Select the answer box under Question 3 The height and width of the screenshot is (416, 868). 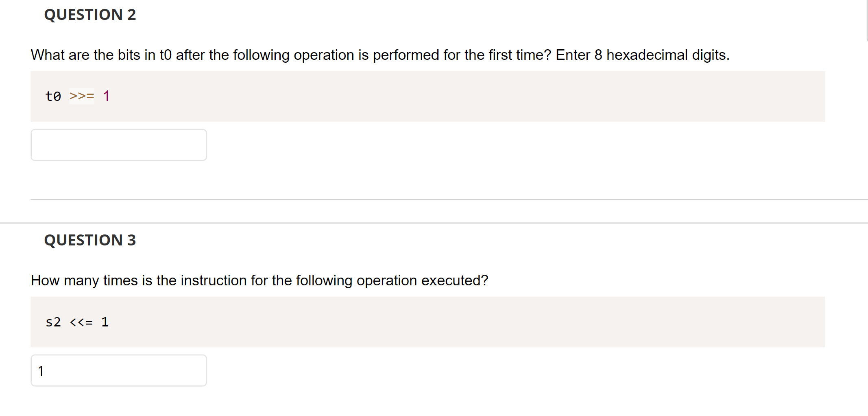[x=118, y=370]
